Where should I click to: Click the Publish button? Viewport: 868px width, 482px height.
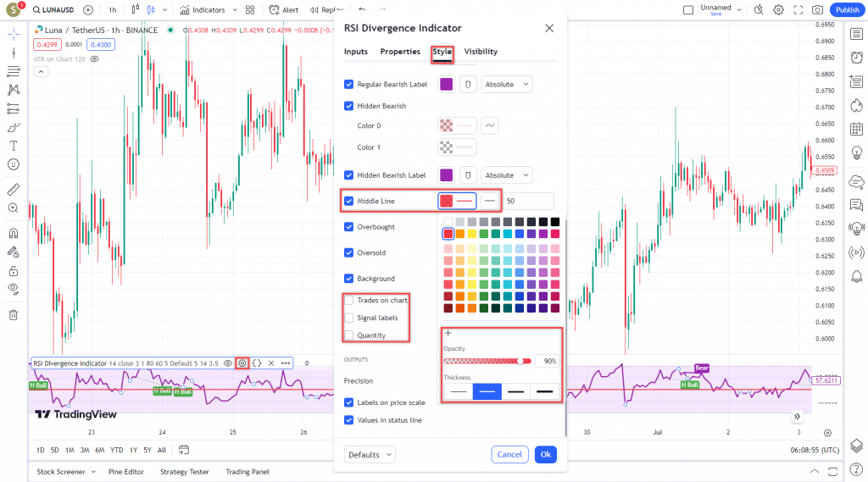coord(848,10)
